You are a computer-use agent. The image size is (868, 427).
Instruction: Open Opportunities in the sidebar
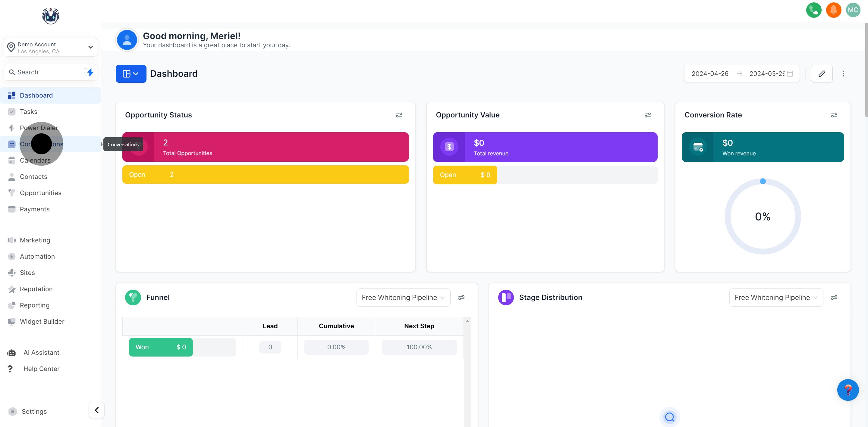pos(40,193)
